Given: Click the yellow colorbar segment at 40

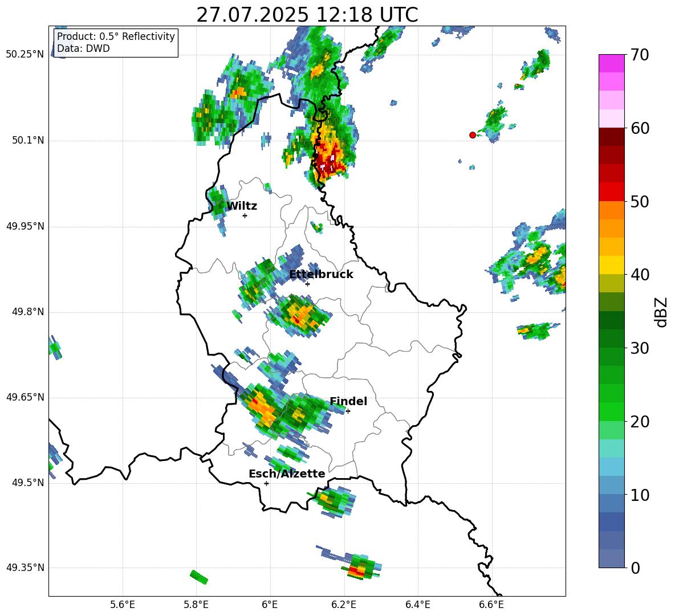Looking at the screenshot, I should 611,265.
